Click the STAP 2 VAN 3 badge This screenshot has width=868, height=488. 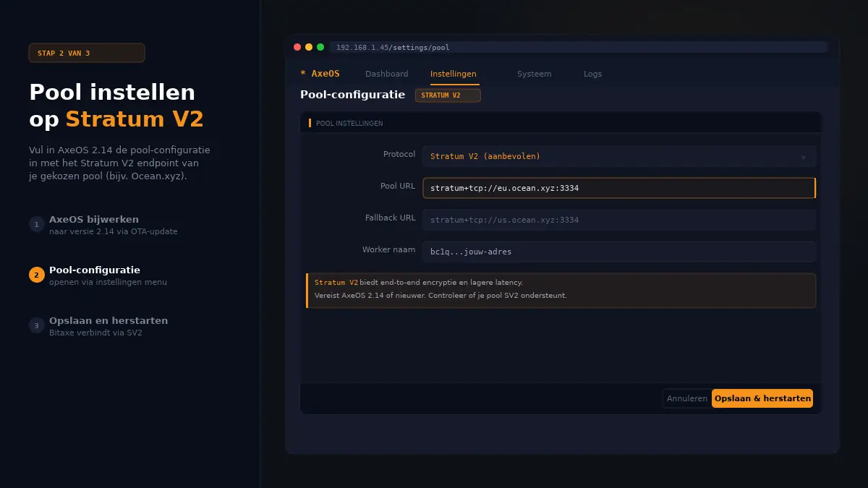(87, 53)
